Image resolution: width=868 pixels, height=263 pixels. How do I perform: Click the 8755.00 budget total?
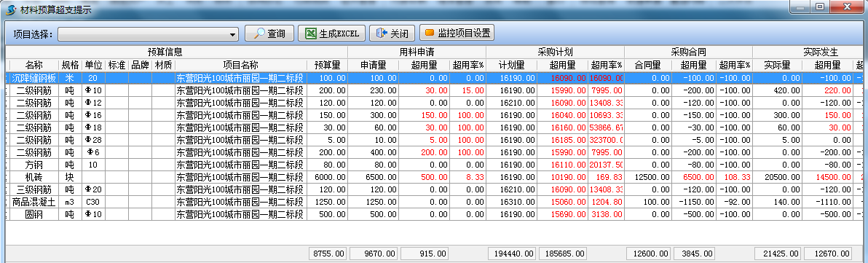pos(328,254)
